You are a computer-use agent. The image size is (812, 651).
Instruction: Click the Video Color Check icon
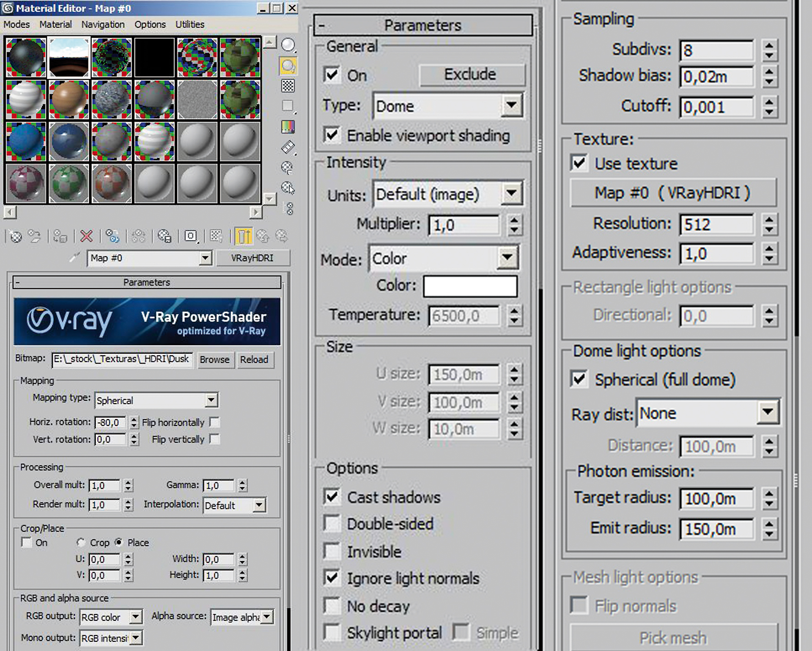[288, 127]
